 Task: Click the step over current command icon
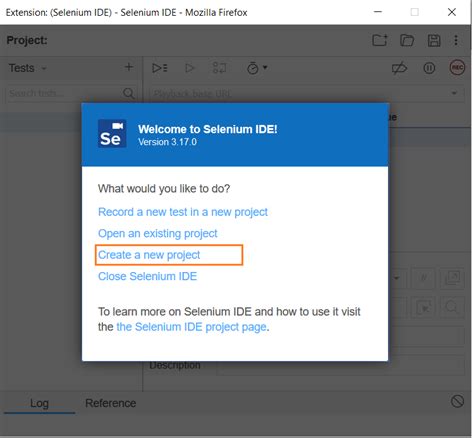coord(219,68)
